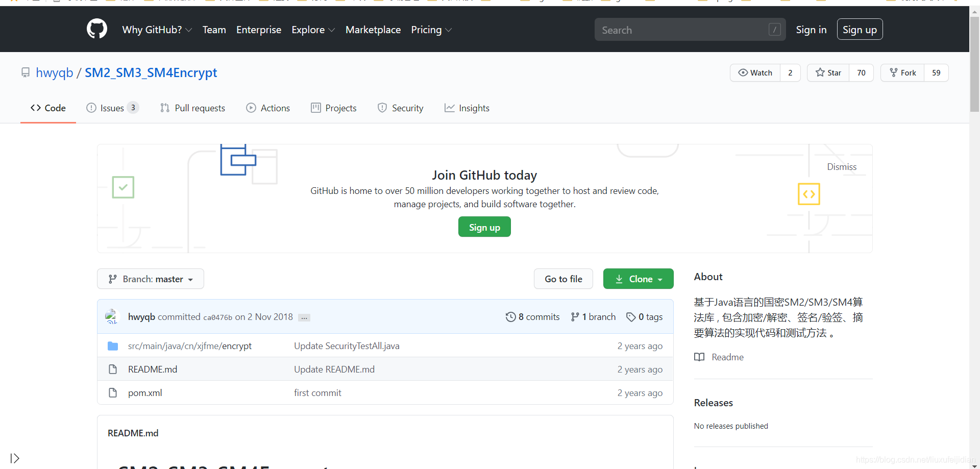Click the page vertical scrollbar thumb
980x469 pixels.
click(x=974, y=65)
